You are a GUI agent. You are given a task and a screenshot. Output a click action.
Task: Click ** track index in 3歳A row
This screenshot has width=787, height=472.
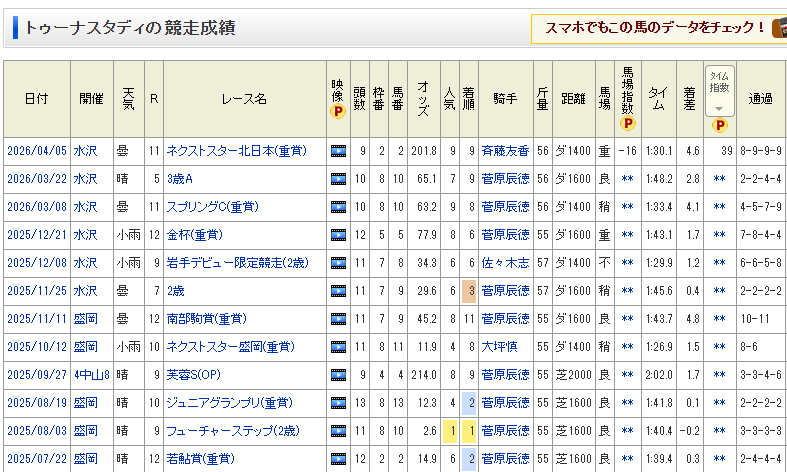pos(627,179)
